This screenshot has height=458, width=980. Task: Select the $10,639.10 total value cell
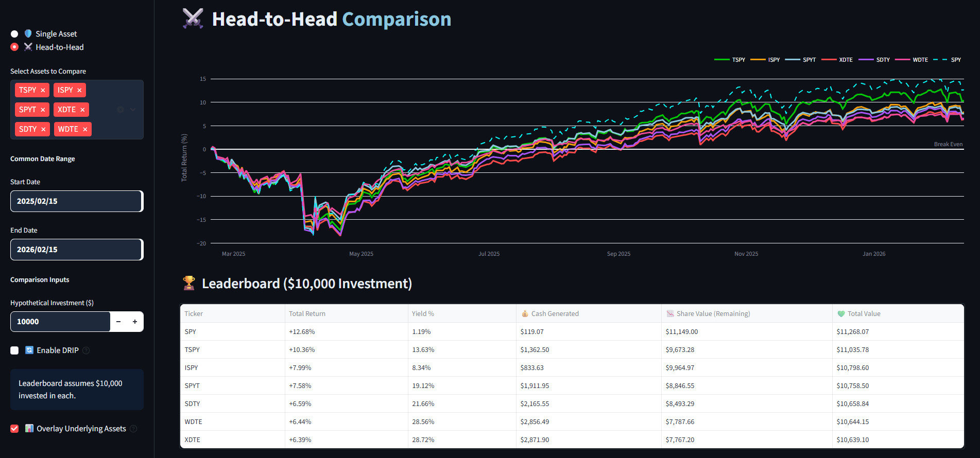click(898, 439)
